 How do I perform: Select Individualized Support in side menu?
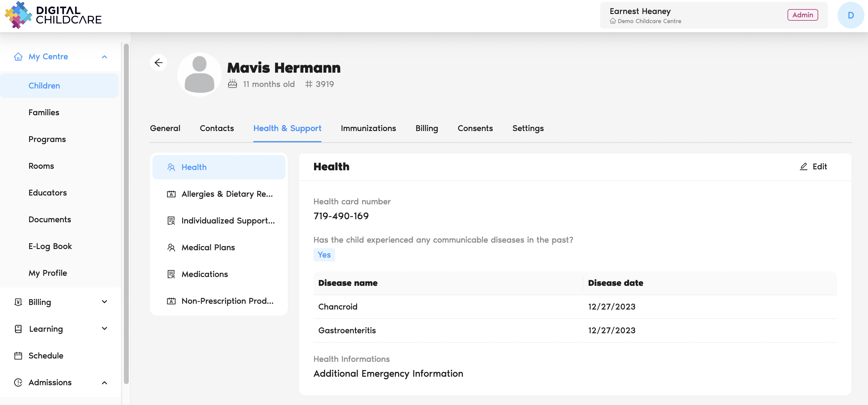coord(228,221)
